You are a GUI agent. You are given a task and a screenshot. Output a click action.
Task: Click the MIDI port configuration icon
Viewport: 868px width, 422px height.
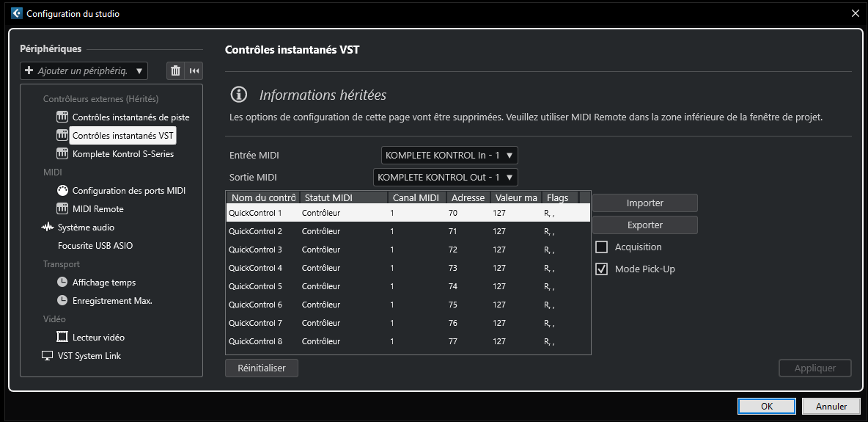(62, 191)
